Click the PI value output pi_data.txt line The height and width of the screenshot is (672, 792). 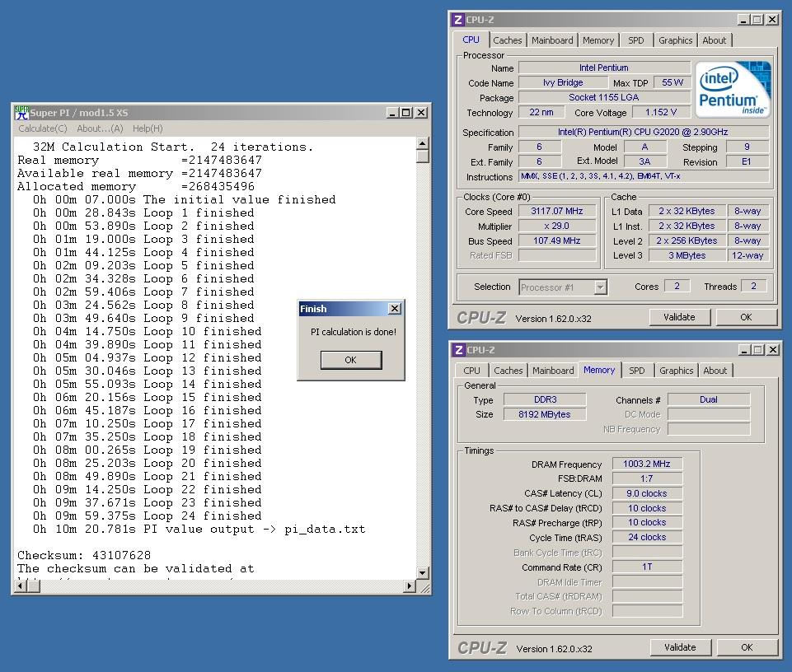tap(199, 530)
